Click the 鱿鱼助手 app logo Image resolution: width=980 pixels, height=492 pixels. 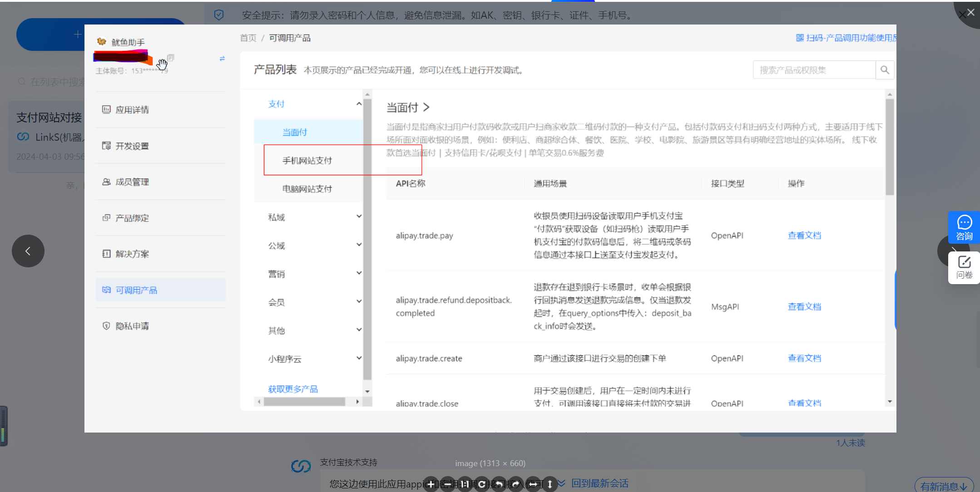click(x=102, y=42)
